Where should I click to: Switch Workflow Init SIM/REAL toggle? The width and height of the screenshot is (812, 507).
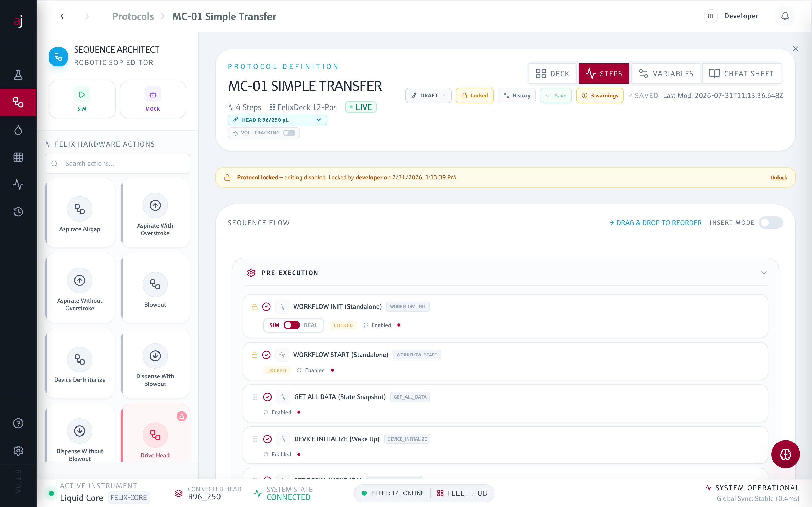292,325
